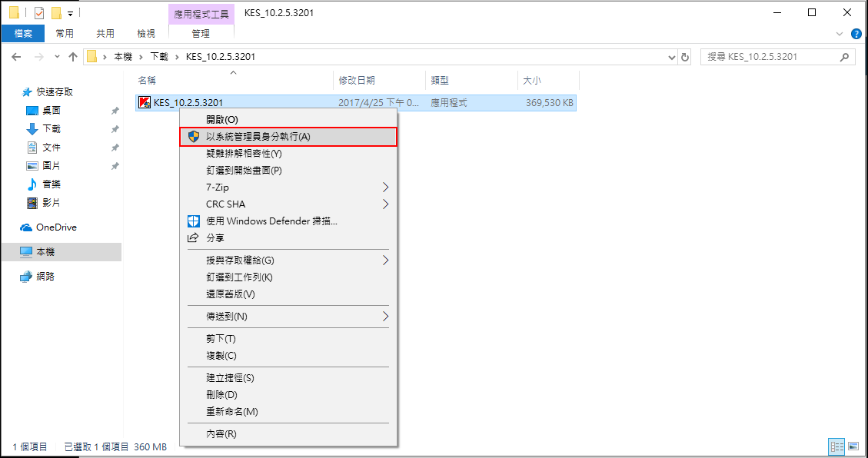Click the refresh button beside the address bar

tap(685, 57)
